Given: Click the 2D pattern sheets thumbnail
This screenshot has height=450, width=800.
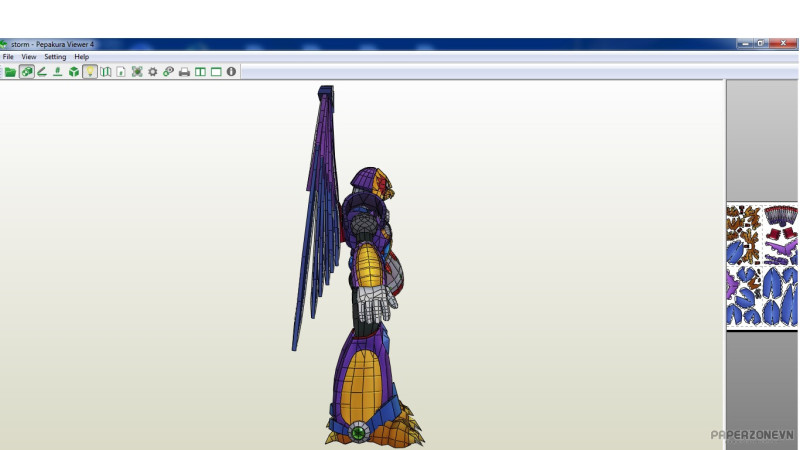Looking at the screenshot, I should tap(762, 265).
